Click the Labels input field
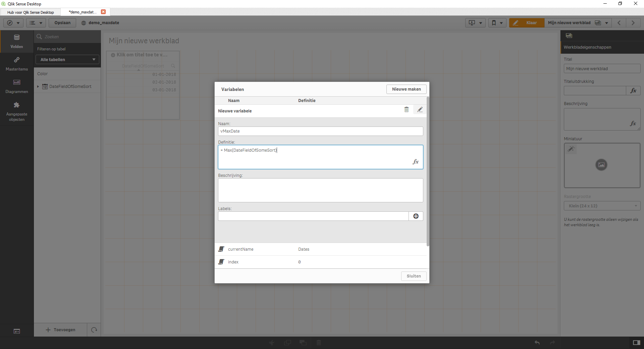Image resolution: width=644 pixels, height=349 pixels. pyautogui.click(x=313, y=216)
